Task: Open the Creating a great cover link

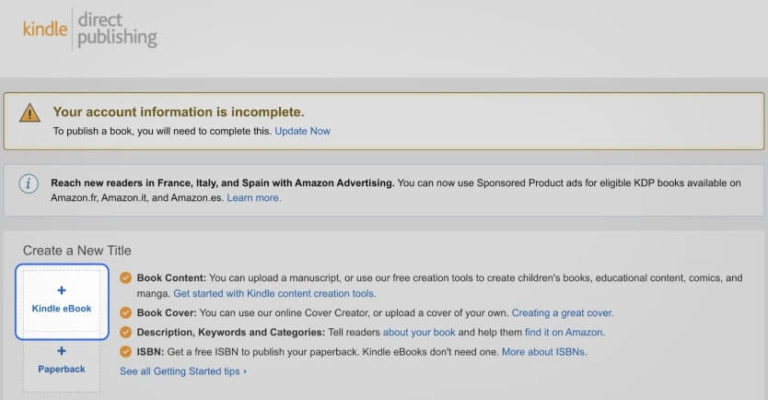Action: tap(562, 312)
